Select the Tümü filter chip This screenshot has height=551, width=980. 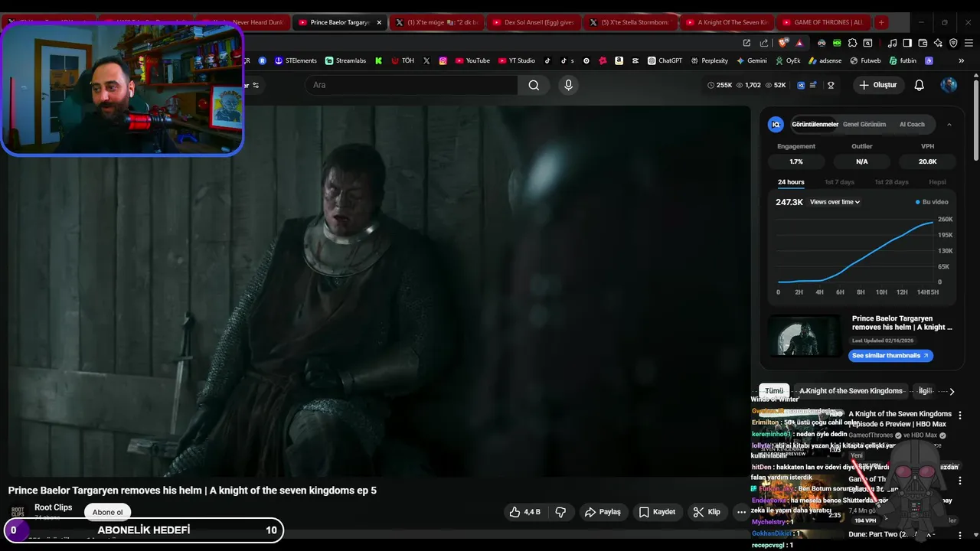tap(774, 391)
